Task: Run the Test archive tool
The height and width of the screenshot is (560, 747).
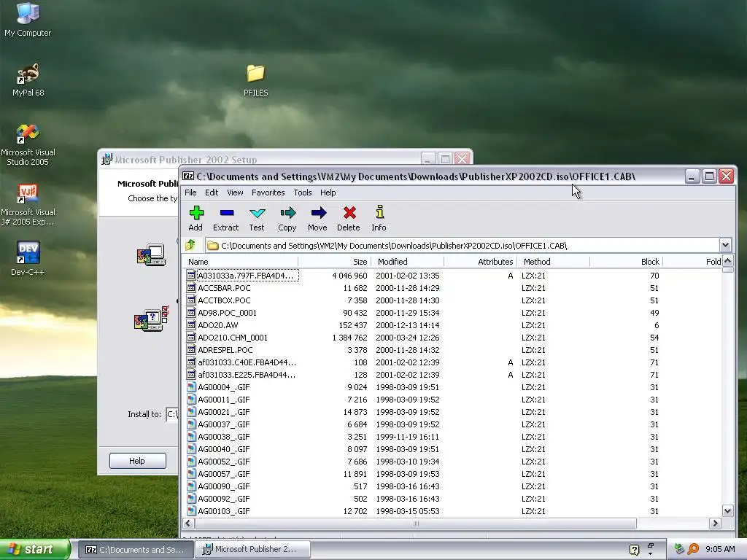Action: click(x=258, y=213)
